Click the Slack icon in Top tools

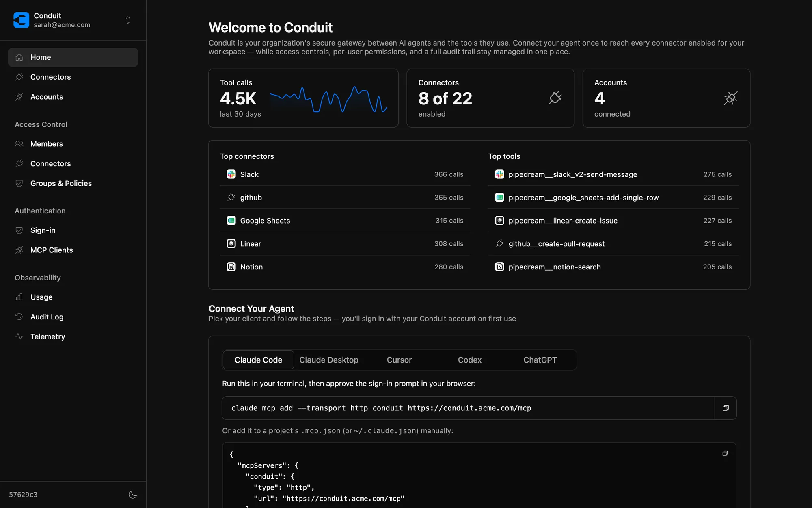click(x=499, y=174)
